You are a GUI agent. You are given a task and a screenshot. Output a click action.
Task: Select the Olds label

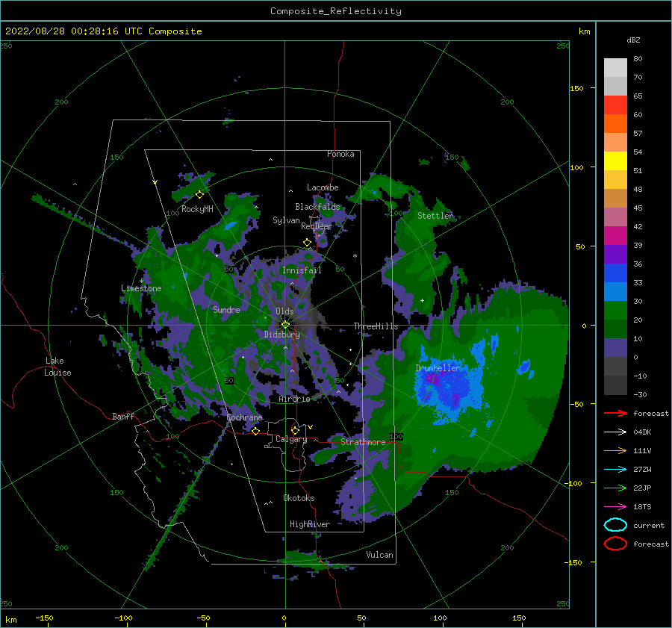(x=284, y=311)
